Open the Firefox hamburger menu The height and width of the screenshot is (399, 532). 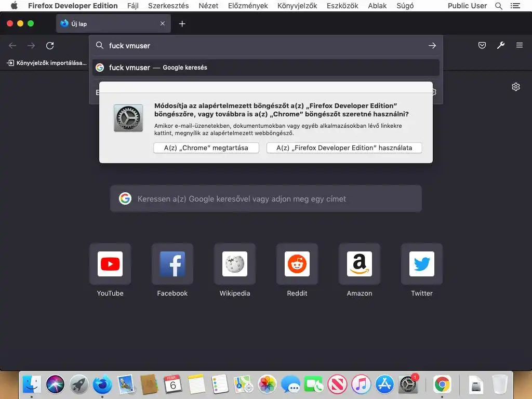520,45
